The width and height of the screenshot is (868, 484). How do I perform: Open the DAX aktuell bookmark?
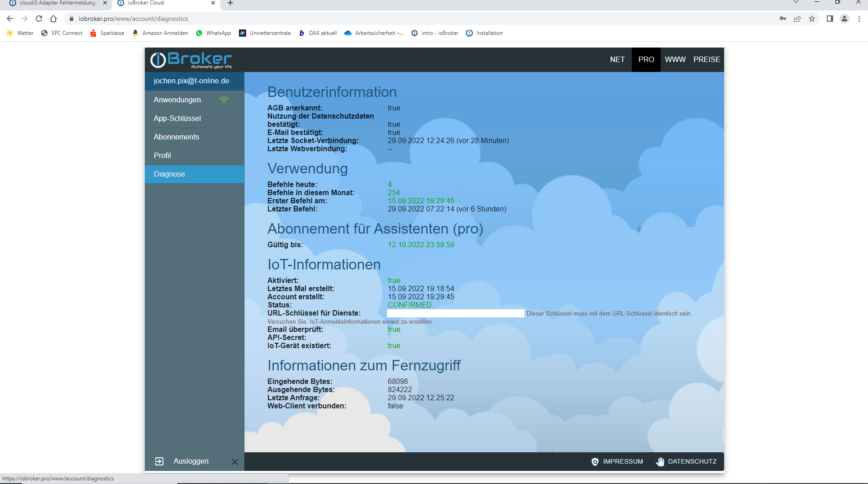click(318, 33)
